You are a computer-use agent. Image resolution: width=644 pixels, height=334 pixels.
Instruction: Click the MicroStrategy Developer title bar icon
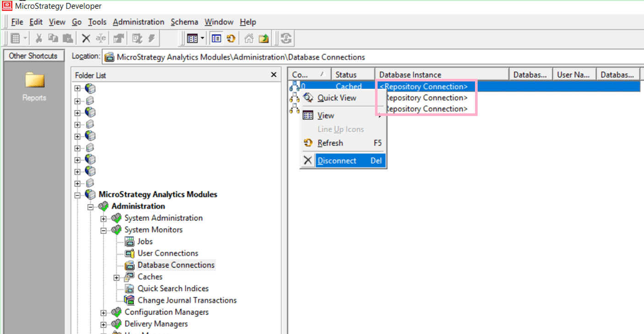[x=7, y=6]
